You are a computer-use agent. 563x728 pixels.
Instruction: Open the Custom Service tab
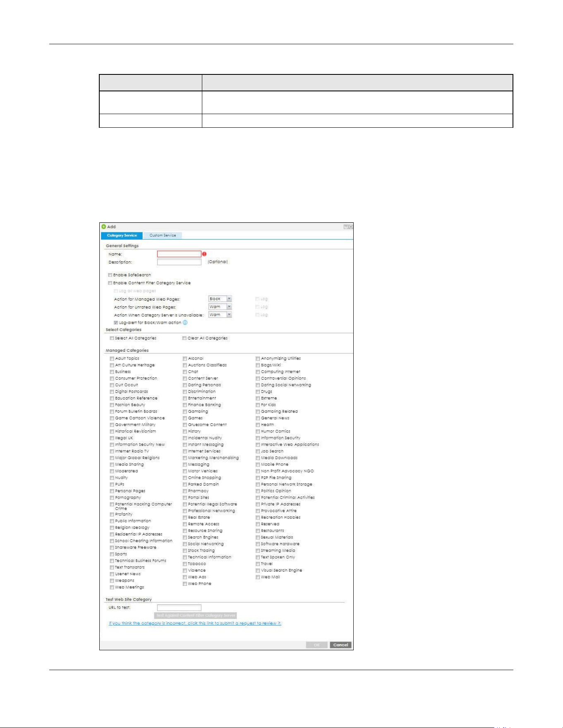[x=163, y=235]
